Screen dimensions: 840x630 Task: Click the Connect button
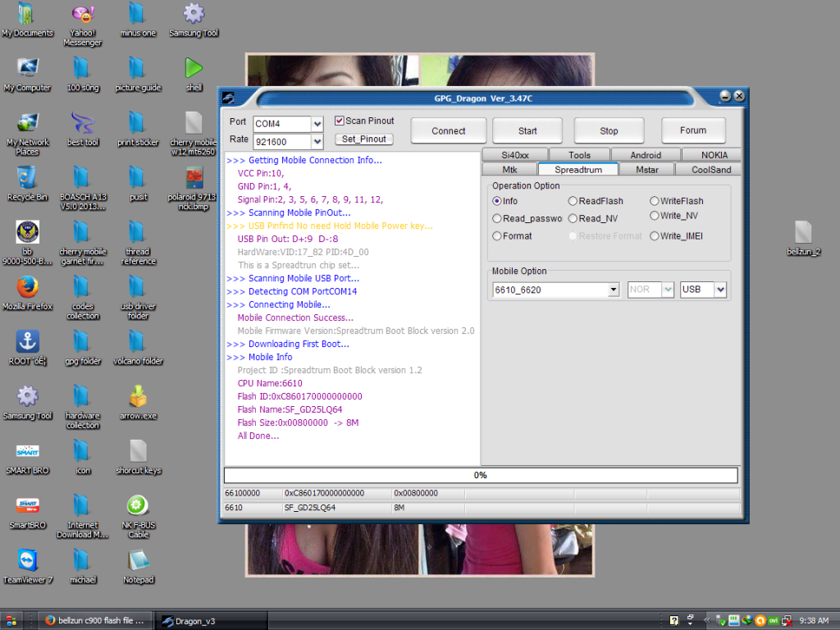(x=448, y=130)
